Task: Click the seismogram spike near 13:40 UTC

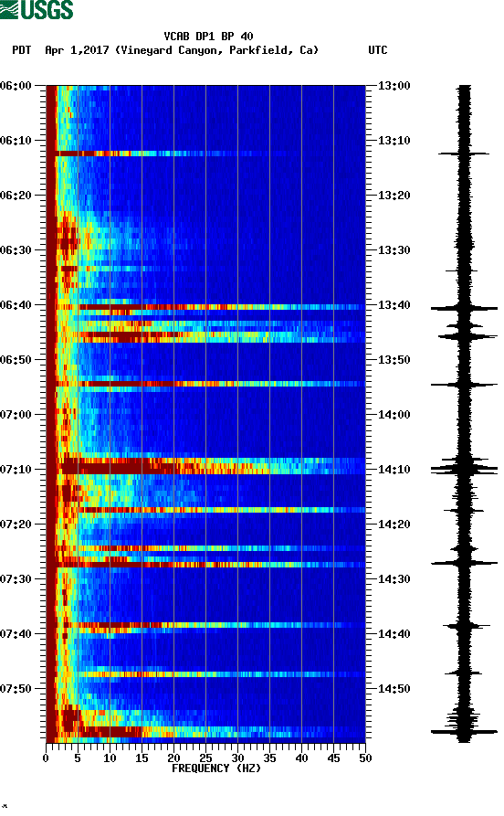Action: coord(464,309)
